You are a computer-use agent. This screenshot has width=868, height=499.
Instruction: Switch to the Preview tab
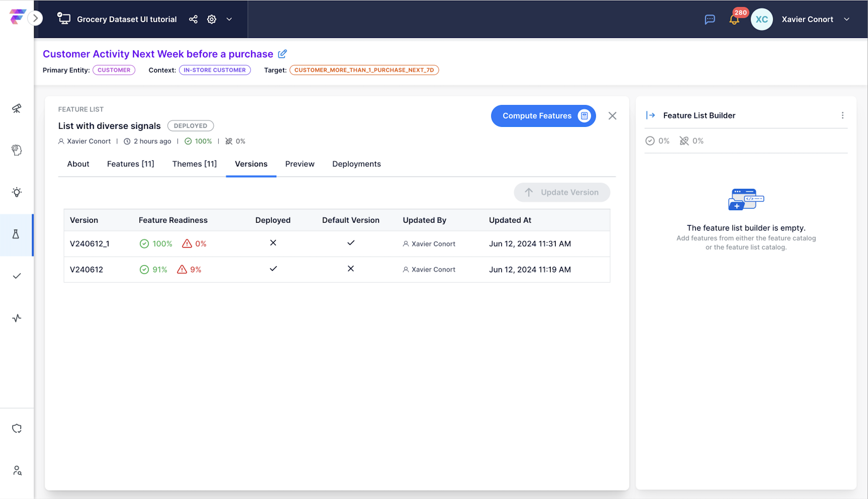[x=300, y=164]
